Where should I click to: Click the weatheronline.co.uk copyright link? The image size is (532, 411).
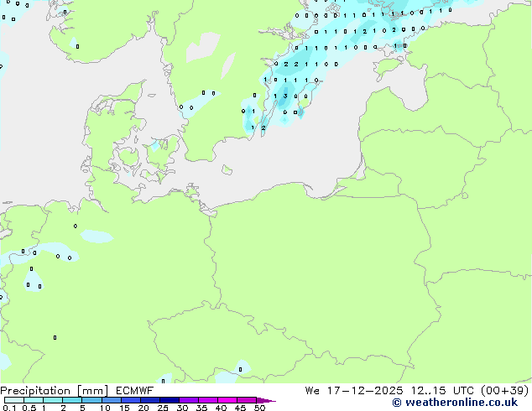click(455, 403)
